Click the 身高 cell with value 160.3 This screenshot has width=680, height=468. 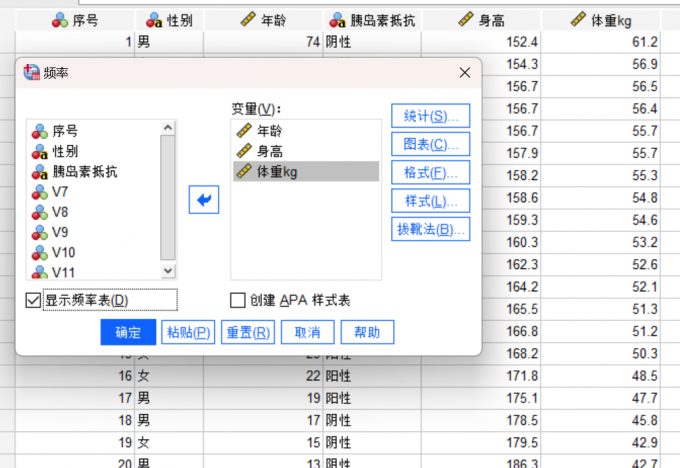point(512,242)
